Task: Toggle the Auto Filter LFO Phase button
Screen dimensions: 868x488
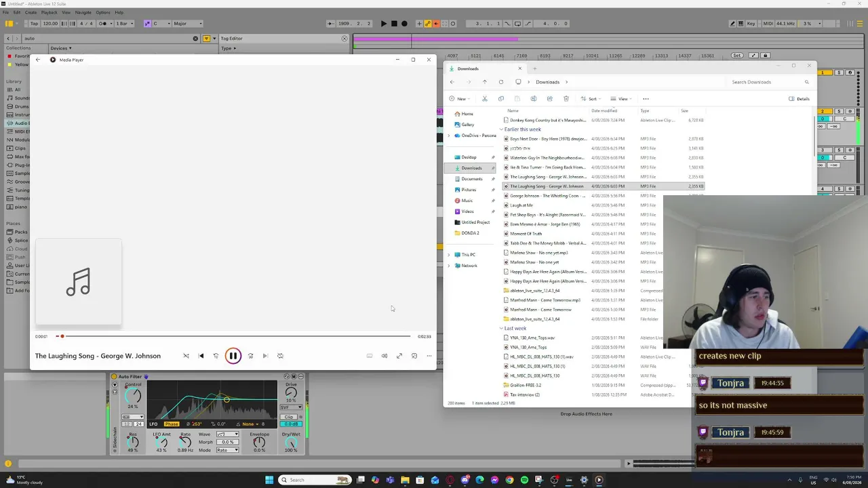Action: (171, 424)
